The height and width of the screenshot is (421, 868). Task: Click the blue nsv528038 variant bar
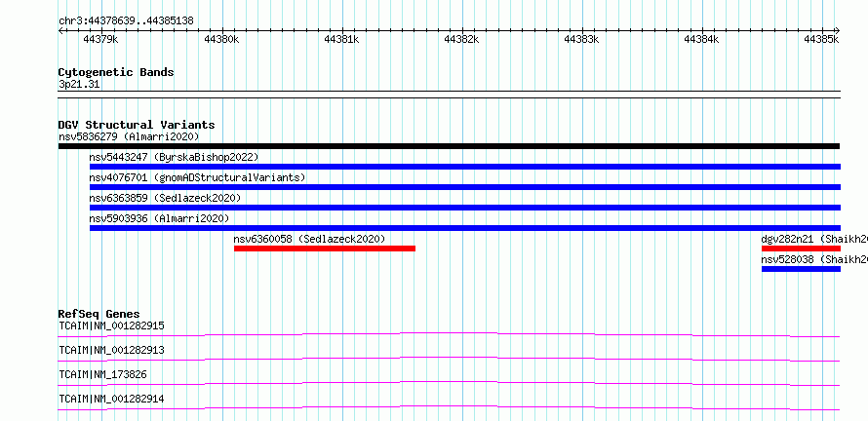tap(801, 269)
